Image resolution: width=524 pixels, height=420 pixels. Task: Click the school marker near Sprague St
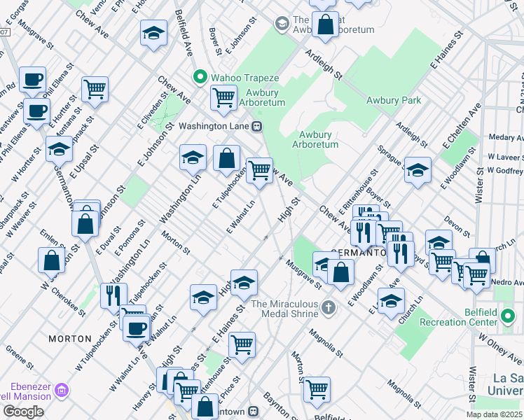(418, 171)
